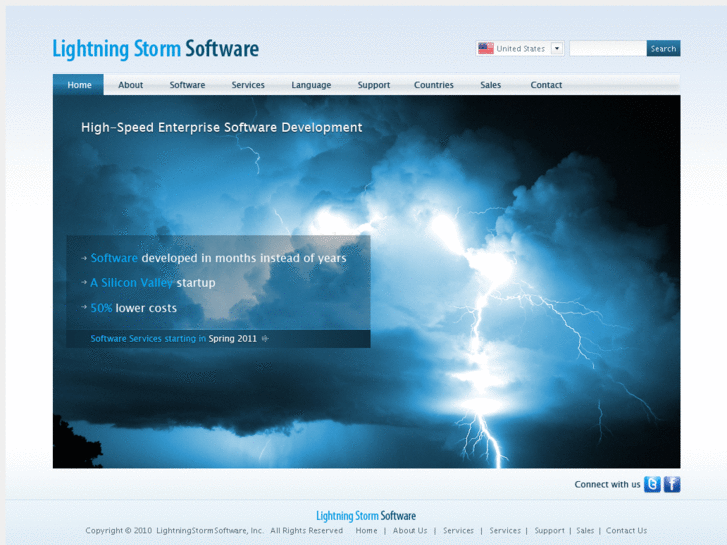
Task: Click the Search button
Action: click(x=663, y=48)
